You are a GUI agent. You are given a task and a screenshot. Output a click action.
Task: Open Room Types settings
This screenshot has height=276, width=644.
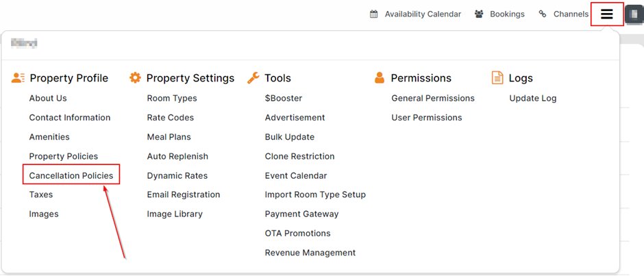(172, 99)
